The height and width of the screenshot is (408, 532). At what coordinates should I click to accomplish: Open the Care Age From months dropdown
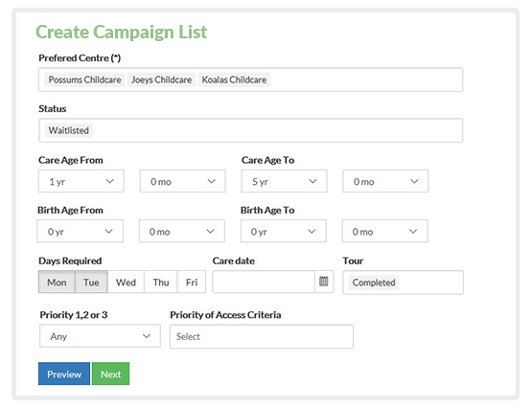click(182, 181)
